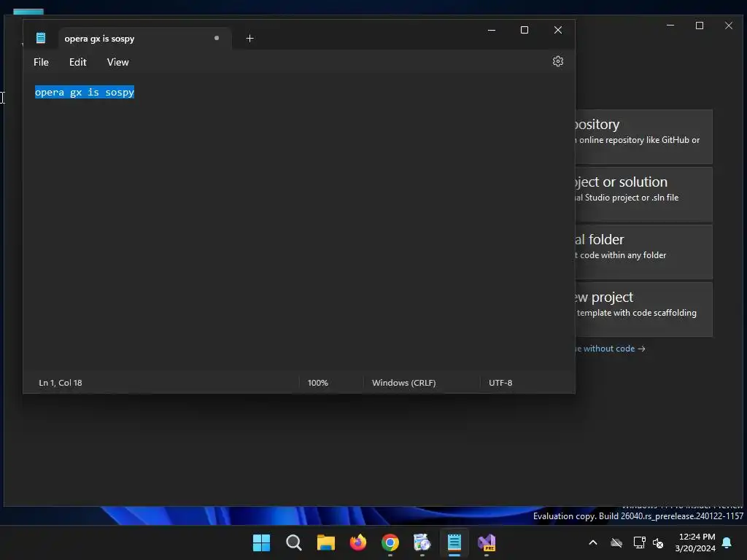Choose clone a repository card in Visual Studio
The width and height of the screenshot is (747, 560).
pos(643,136)
